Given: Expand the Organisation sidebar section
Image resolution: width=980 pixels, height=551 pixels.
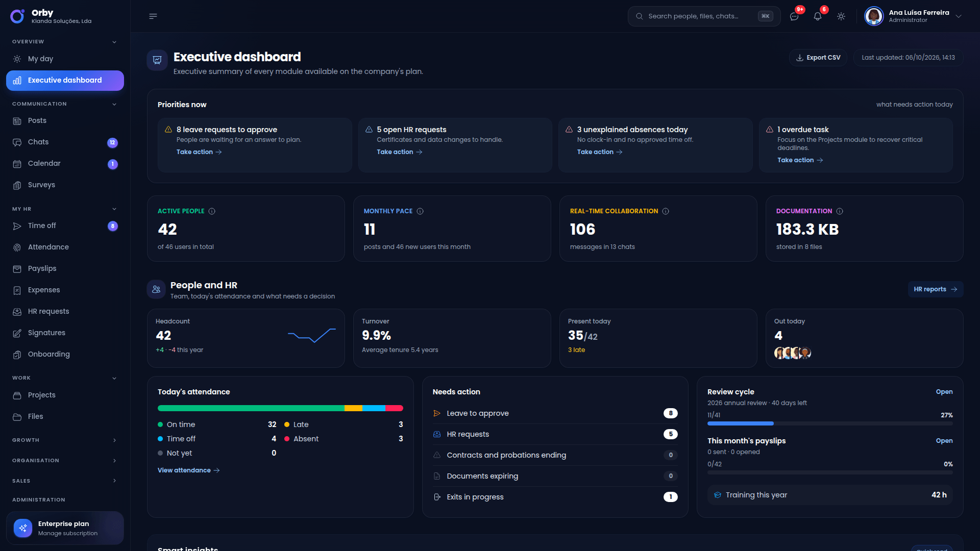Looking at the screenshot, I should [114, 461].
